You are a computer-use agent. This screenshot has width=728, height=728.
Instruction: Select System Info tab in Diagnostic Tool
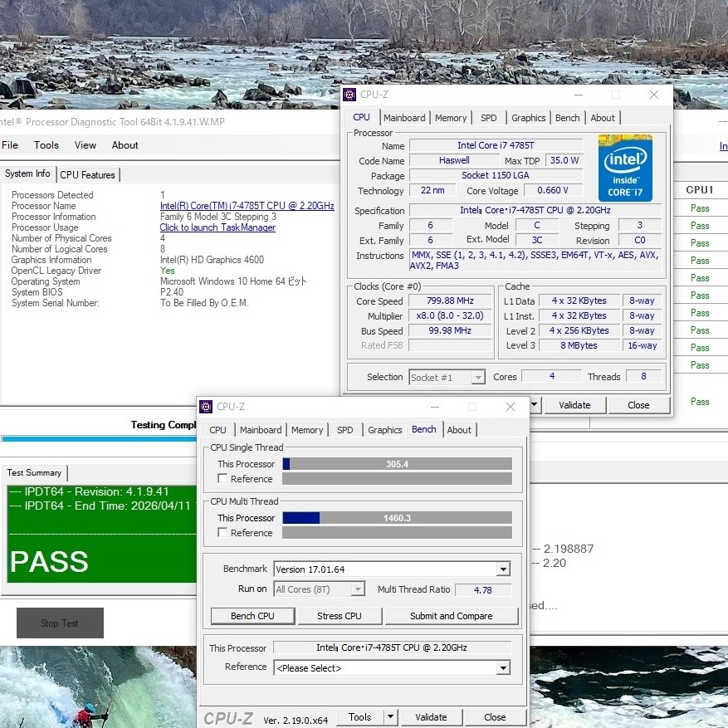pos(28,173)
